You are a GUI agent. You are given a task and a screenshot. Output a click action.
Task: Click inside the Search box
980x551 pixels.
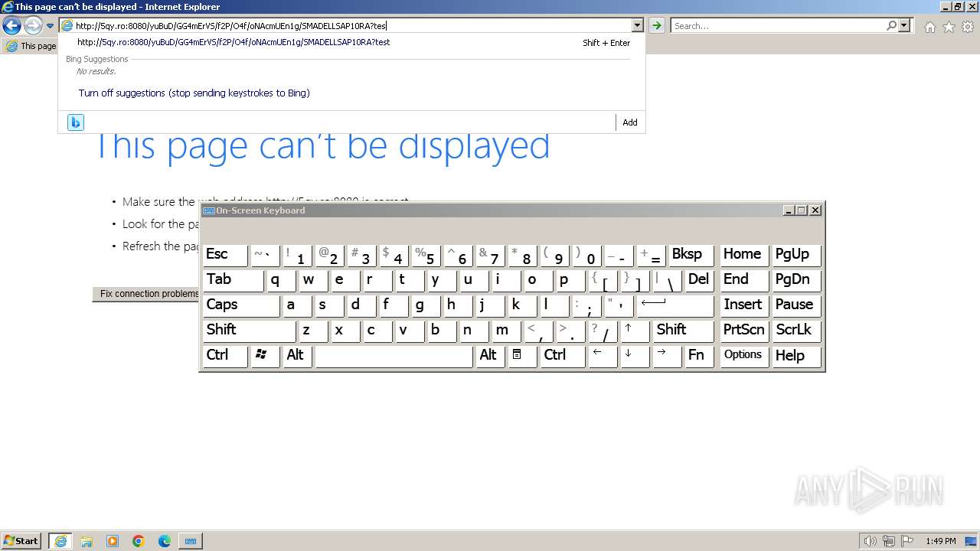click(778, 26)
